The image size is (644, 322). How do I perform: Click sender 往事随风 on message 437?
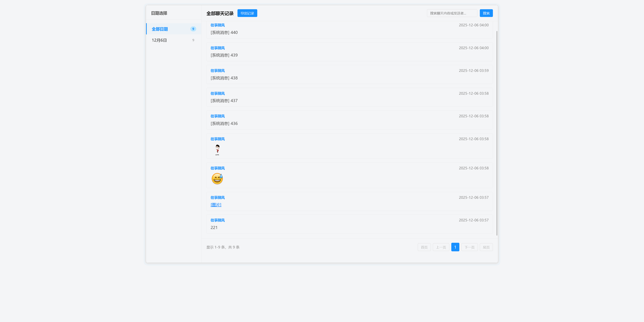(217, 93)
